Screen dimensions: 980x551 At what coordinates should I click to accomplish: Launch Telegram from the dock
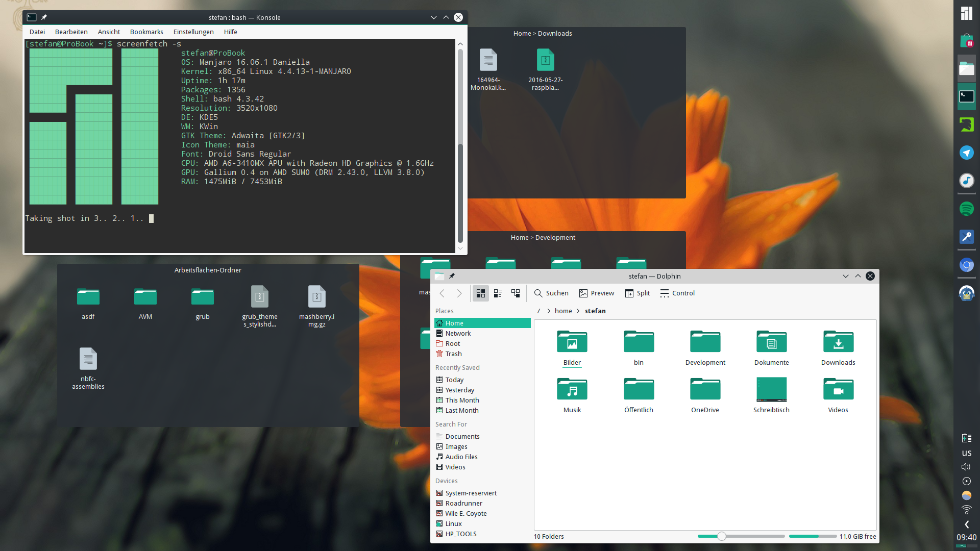click(966, 153)
